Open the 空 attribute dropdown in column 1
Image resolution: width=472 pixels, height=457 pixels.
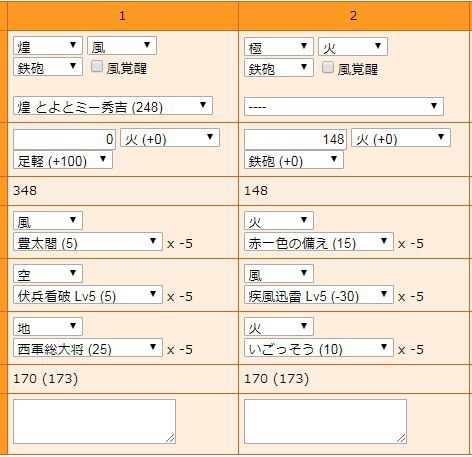coord(48,274)
